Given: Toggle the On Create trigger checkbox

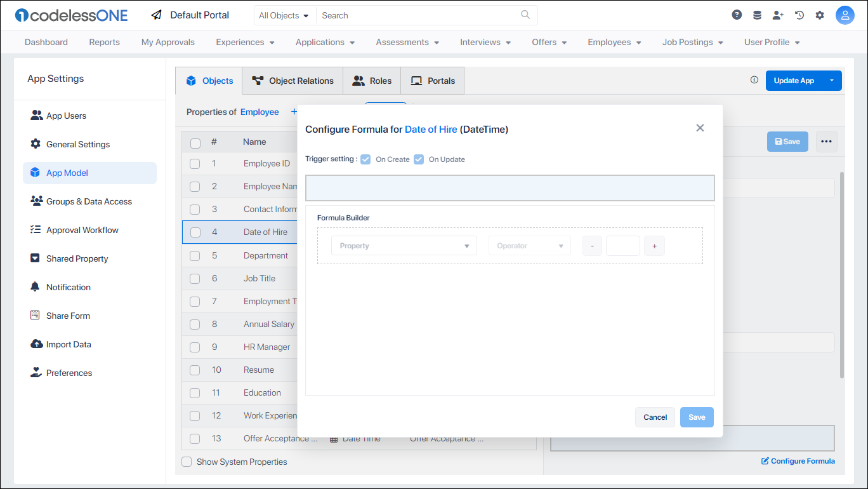Looking at the screenshot, I should pyautogui.click(x=365, y=159).
